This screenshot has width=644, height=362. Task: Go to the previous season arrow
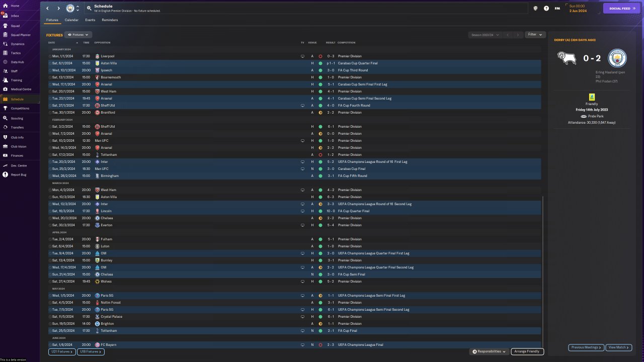coord(508,35)
